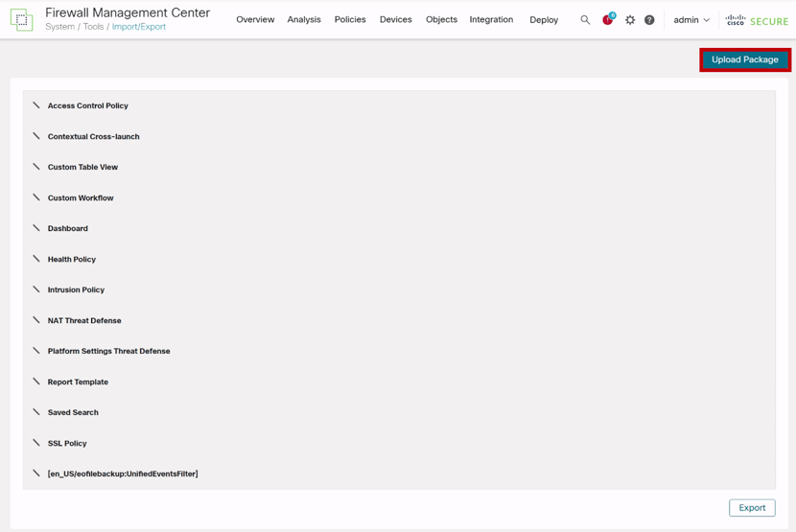Expand the Custom Workflow arrow
Image resolution: width=796 pixels, height=532 pixels.
point(36,197)
